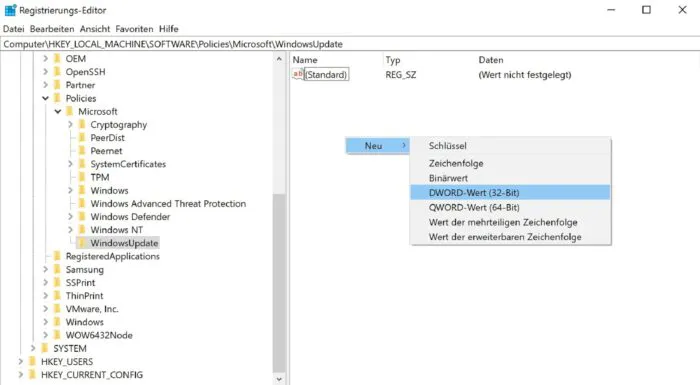Open the Datei menu
The width and height of the screenshot is (700, 385).
(x=13, y=29)
